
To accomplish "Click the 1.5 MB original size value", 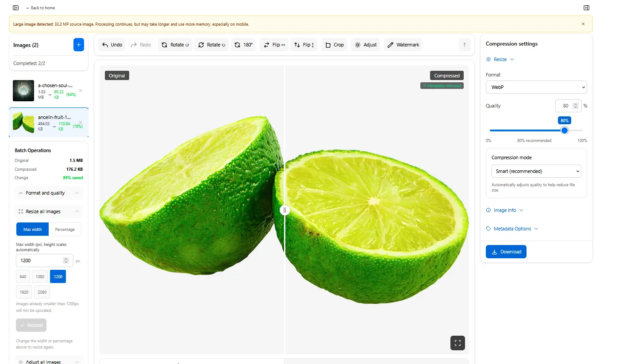I will point(76,161).
